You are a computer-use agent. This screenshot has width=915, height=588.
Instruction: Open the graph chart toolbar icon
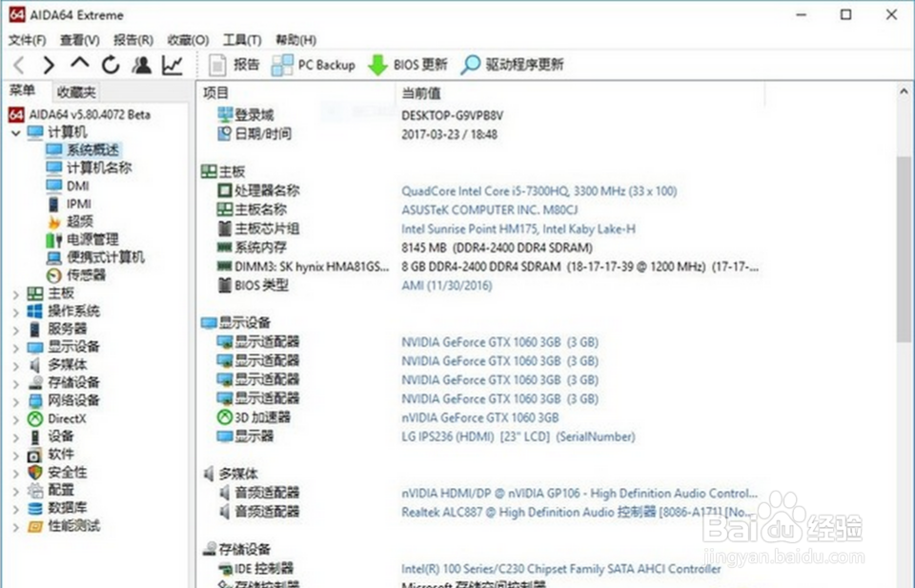(173, 65)
